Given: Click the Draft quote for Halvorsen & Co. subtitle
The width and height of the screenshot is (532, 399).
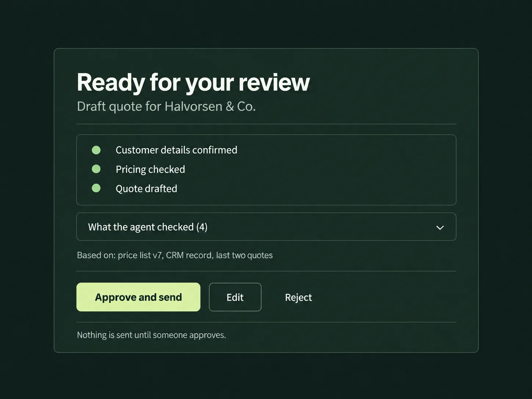Looking at the screenshot, I should click(166, 106).
